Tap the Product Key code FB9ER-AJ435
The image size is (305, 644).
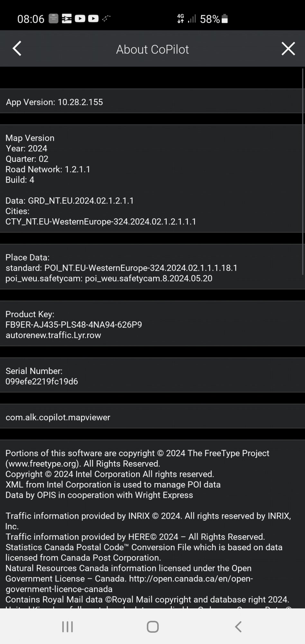pos(74,325)
